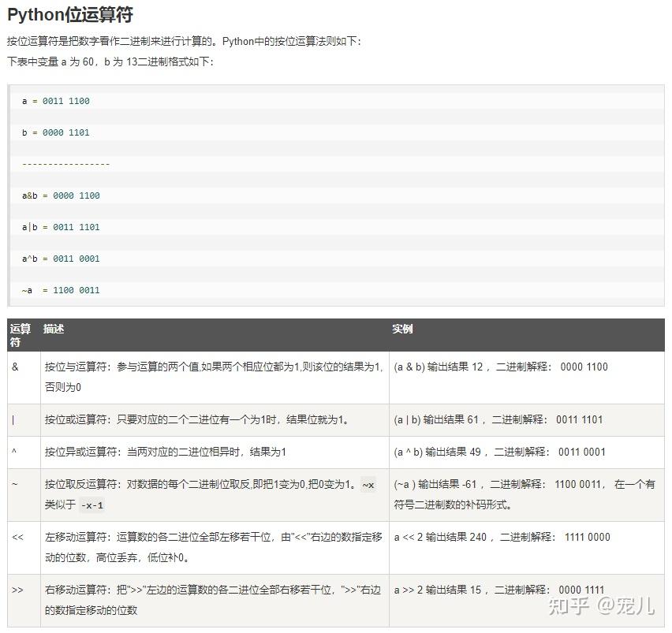Click the inline code "~x"
This screenshot has width=672, height=633.
pyautogui.click(x=368, y=485)
